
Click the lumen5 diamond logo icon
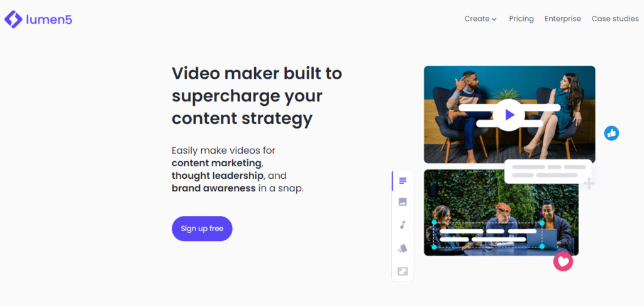pyautogui.click(x=14, y=20)
